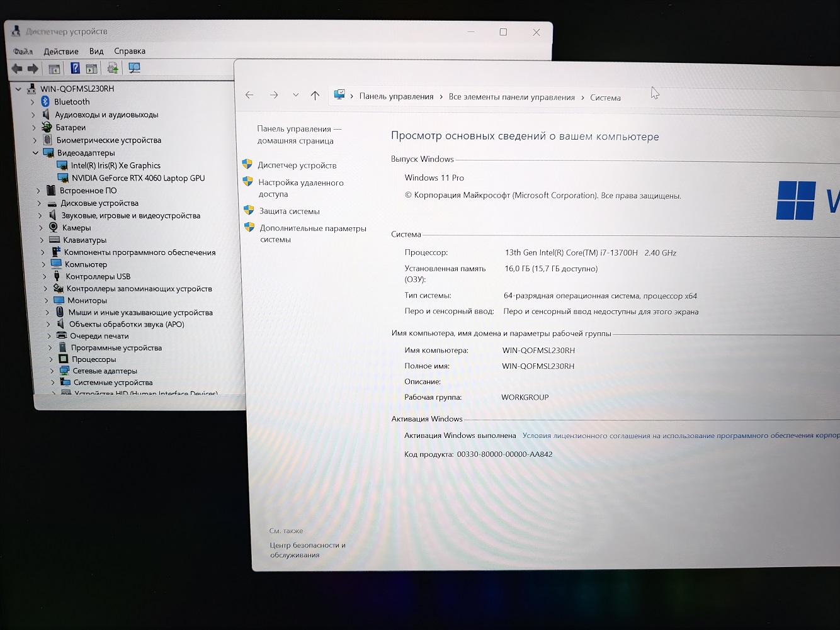
Task: Select the monitor icon beside Мониторы
Action: tap(59, 300)
